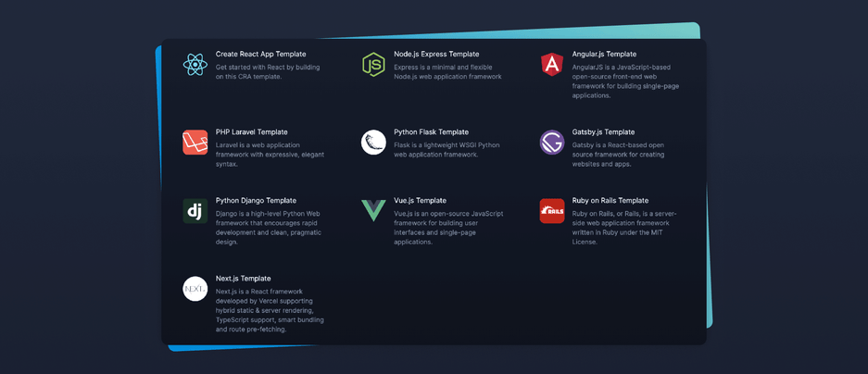Open the Angular.js Template title
The image size is (868, 374).
604,55
